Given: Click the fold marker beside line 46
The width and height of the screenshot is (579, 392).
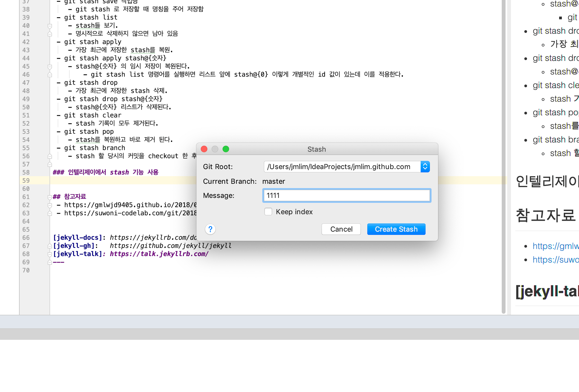Looking at the screenshot, I should 50,74.
